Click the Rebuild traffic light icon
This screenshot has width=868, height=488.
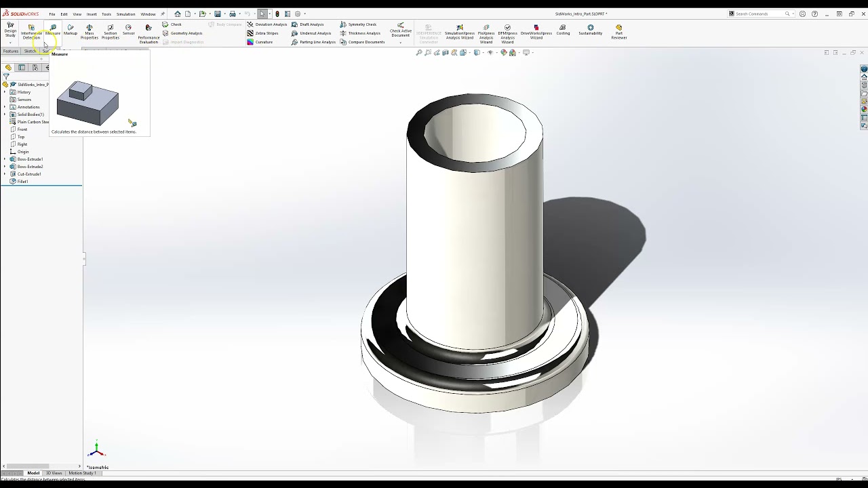(277, 14)
